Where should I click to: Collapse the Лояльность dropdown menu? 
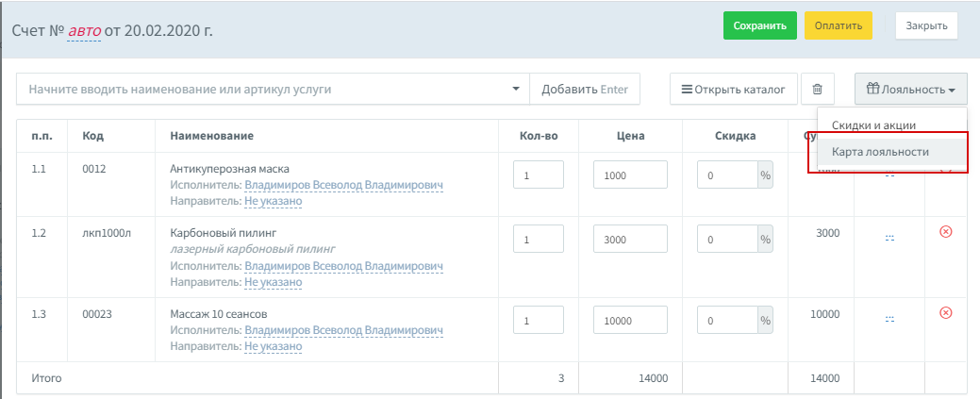coord(910,90)
